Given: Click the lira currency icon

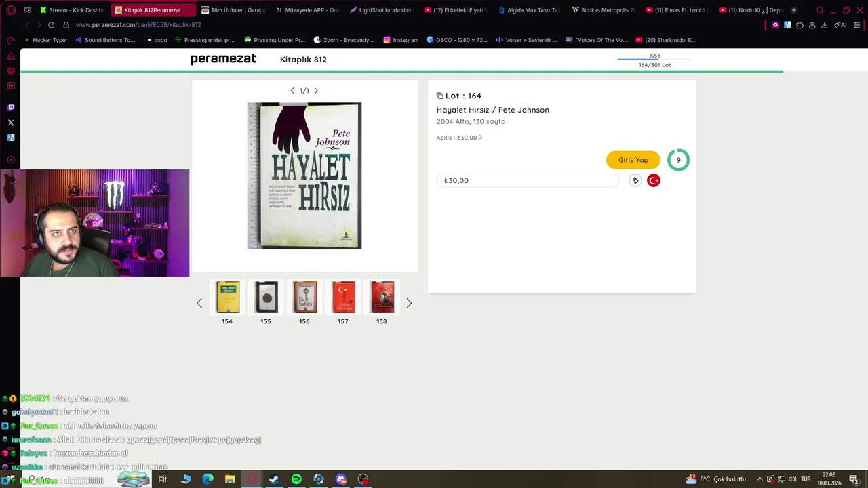Looking at the screenshot, I should 635,180.
